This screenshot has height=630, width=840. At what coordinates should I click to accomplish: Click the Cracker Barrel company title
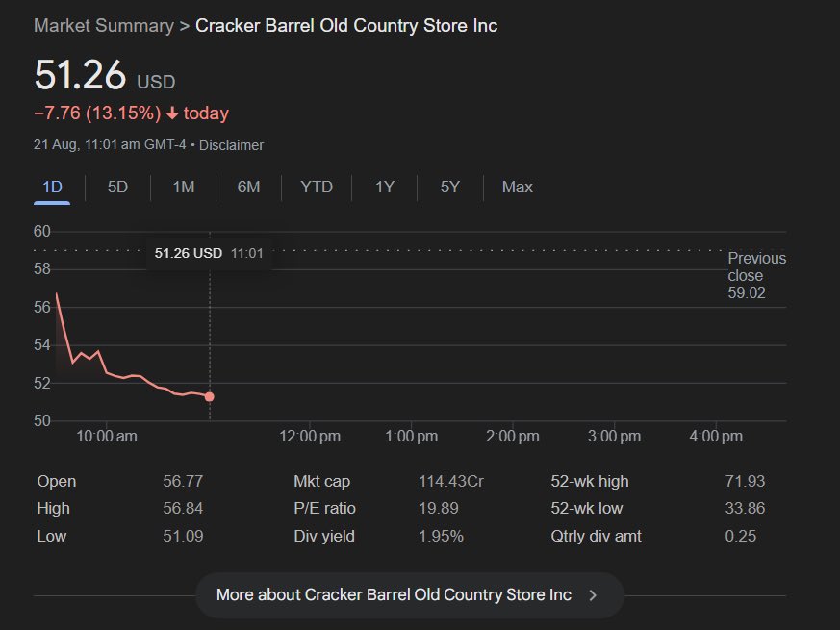(x=346, y=25)
